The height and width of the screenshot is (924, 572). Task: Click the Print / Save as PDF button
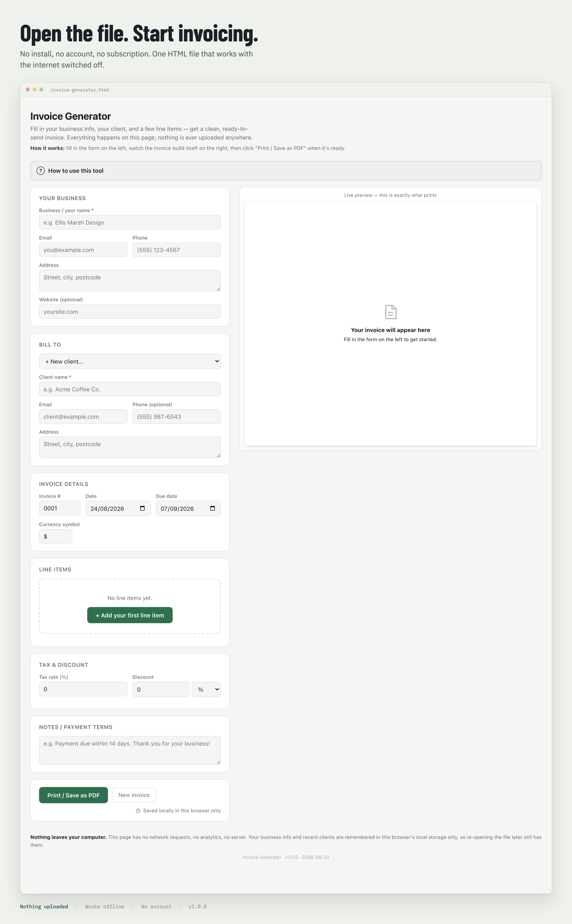(x=73, y=795)
